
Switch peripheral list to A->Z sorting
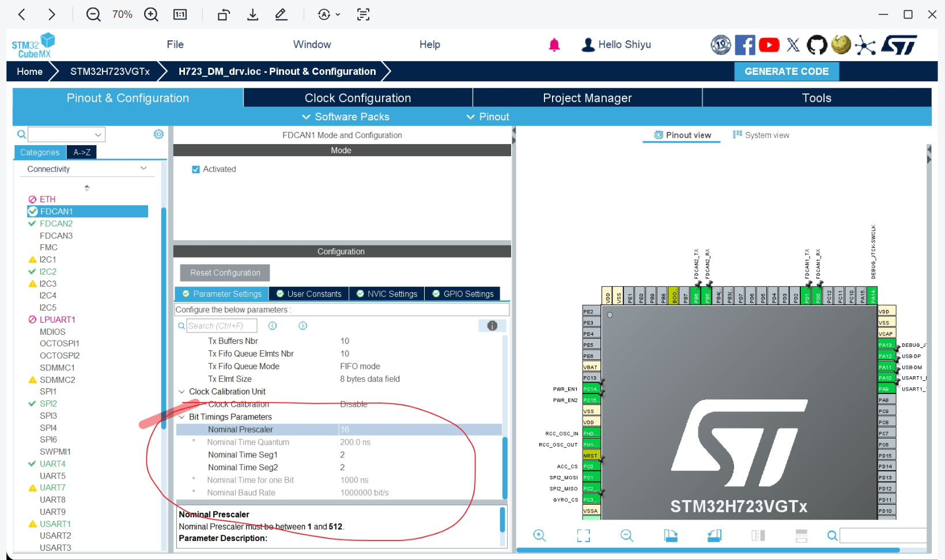(x=82, y=152)
